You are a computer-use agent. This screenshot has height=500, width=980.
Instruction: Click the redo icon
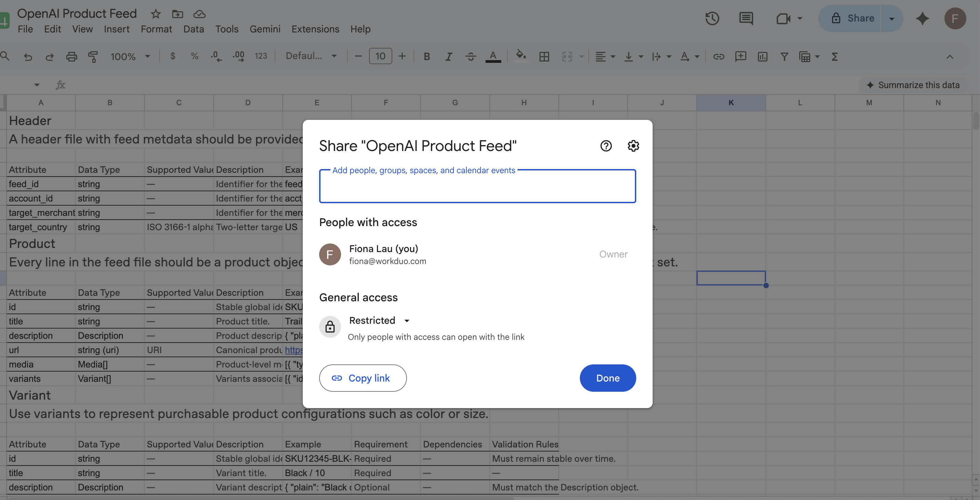click(x=50, y=57)
